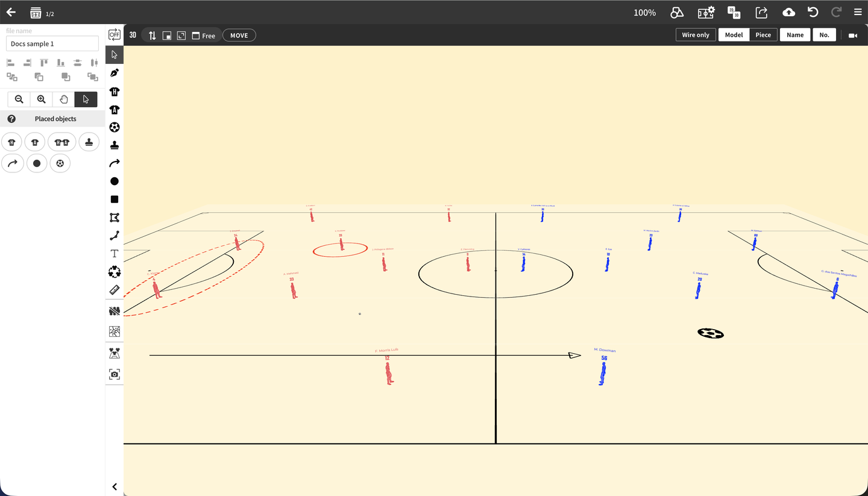Open the hamburger menu
Screen dimensions: 868x496
(858, 12)
